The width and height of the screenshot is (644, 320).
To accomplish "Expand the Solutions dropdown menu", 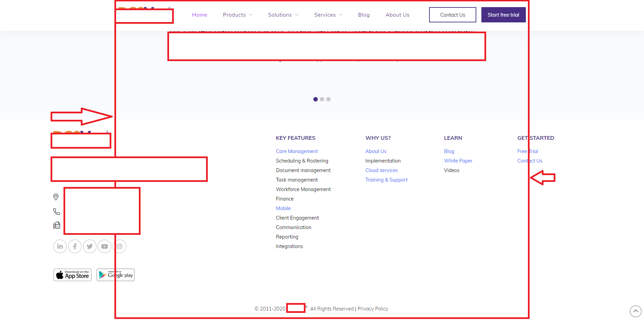I will 283,15.
